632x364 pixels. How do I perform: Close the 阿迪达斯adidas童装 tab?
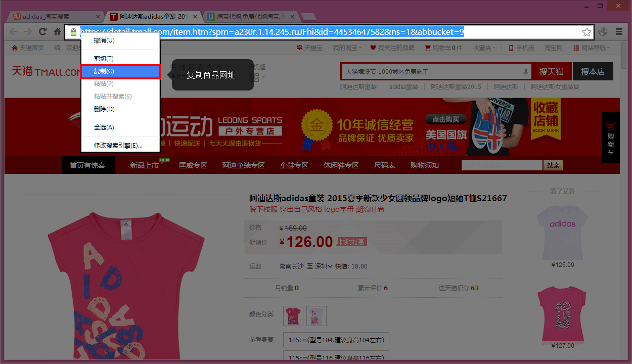tap(195, 17)
